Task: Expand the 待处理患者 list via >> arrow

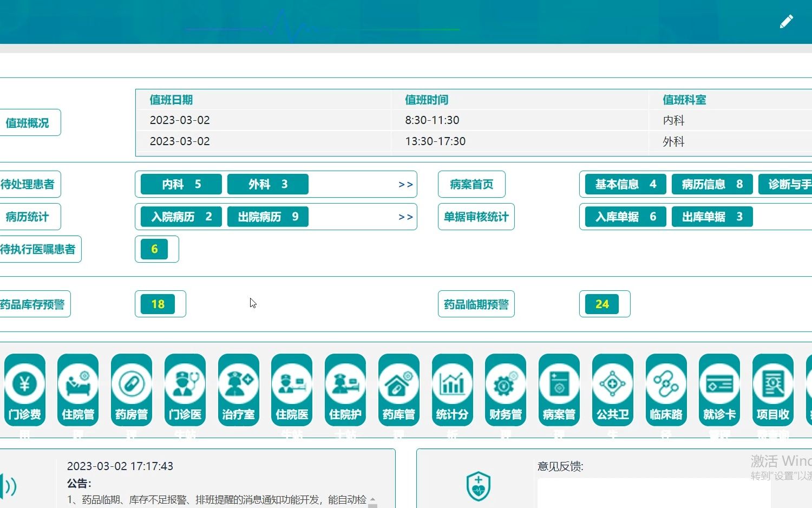Action: pos(405,184)
